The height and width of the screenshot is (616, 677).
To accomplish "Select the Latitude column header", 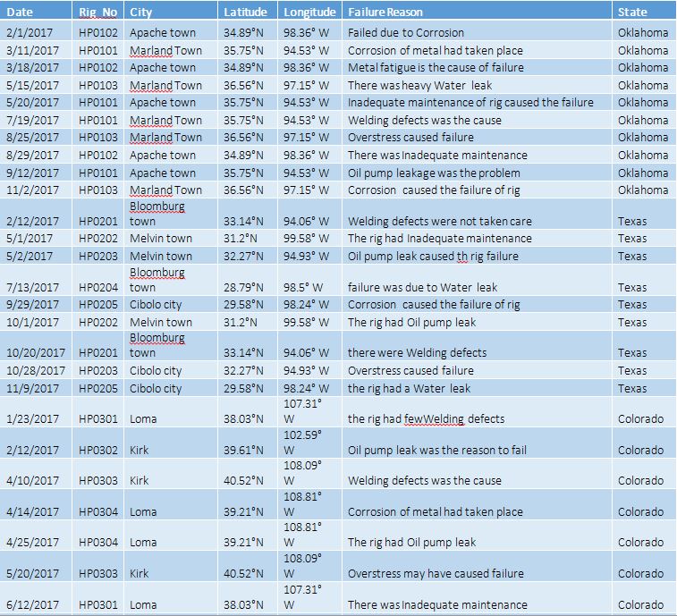I will [248, 12].
